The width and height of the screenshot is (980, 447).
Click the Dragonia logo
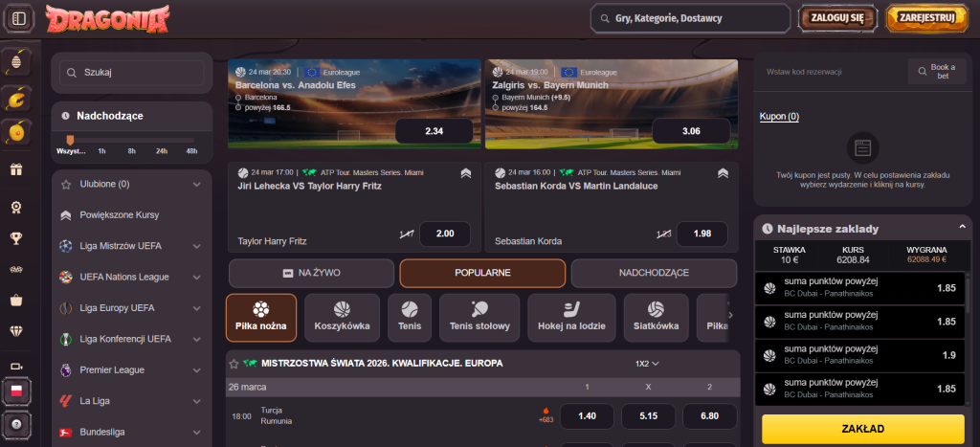coord(107,19)
